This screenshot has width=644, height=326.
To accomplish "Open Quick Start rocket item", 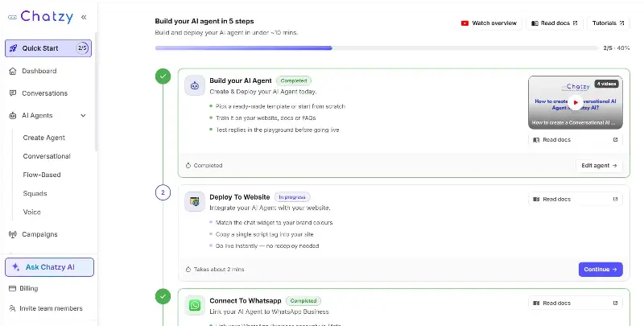I will tap(48, 48).
